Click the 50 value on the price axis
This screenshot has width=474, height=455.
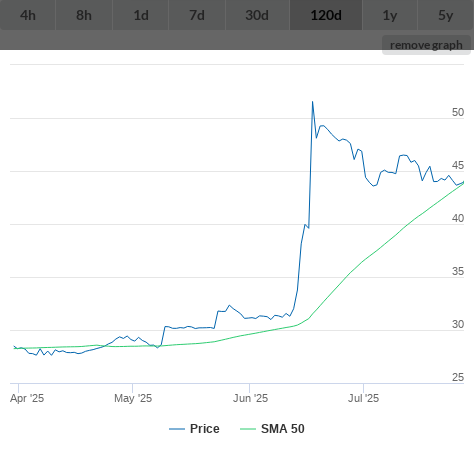point(458,112)
